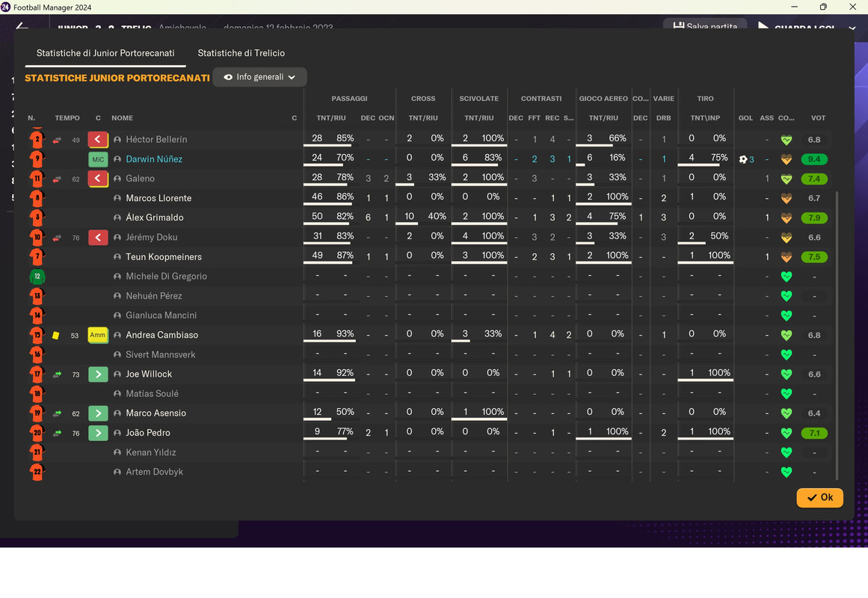
Task: Switch to Statistiche di Trelicio tab
Action: 241,53
